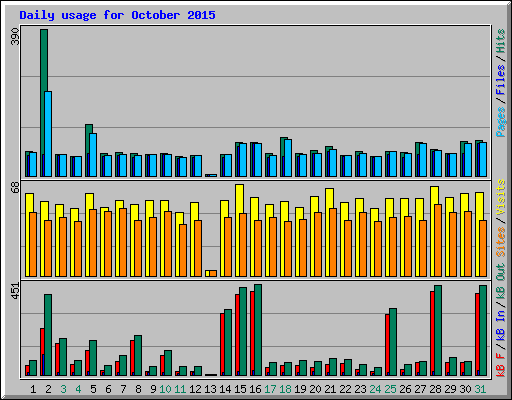Click the "Hits" legend label
The image size is (512, 400).
click(500, 41)
